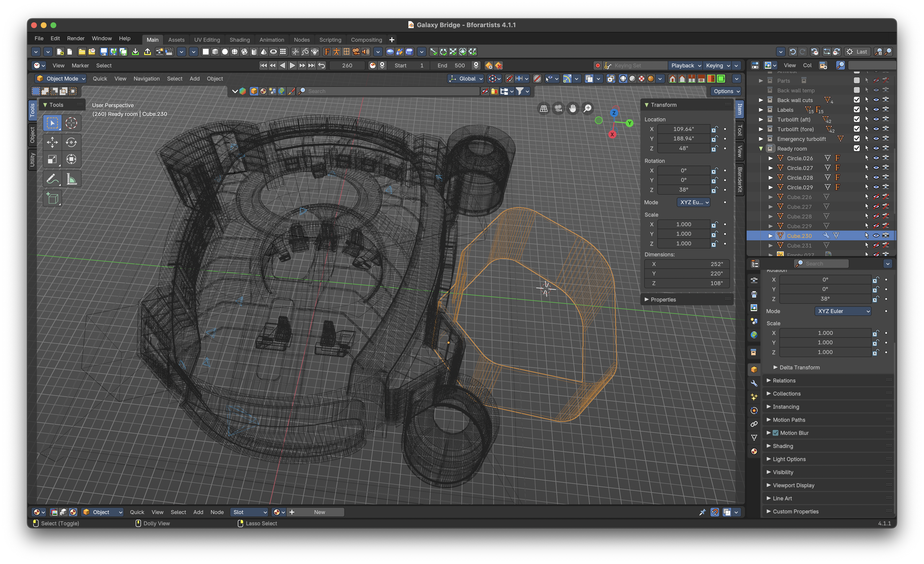Screen dimensions: 924x564
Task: Toggle perspective/orthographic view icon
Action: point(544,108)
